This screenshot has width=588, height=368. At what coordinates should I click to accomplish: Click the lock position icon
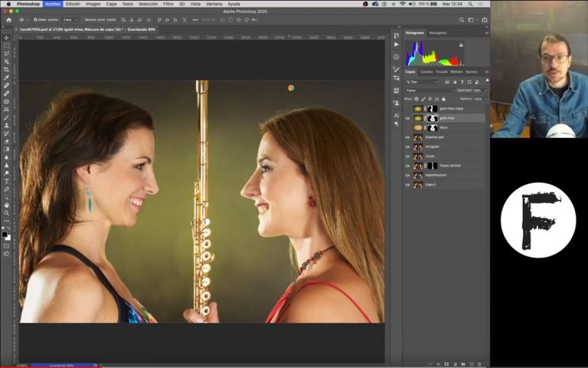point(430,99)
